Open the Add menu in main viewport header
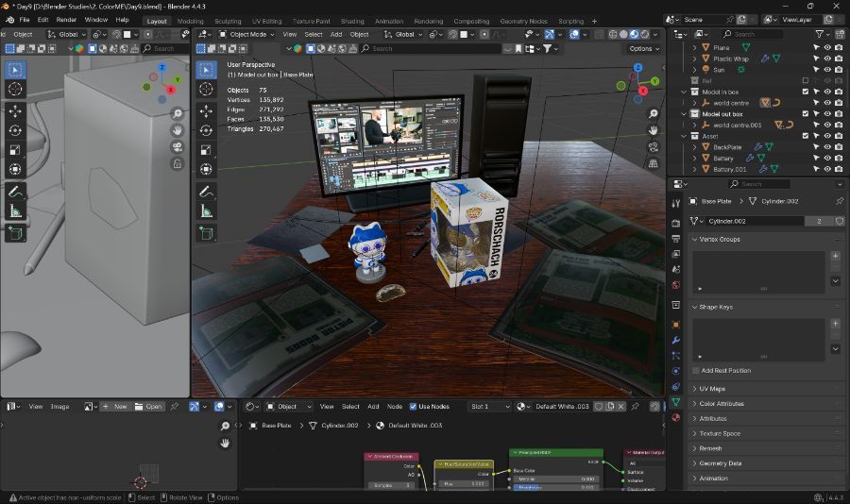 tap(336, 34)
